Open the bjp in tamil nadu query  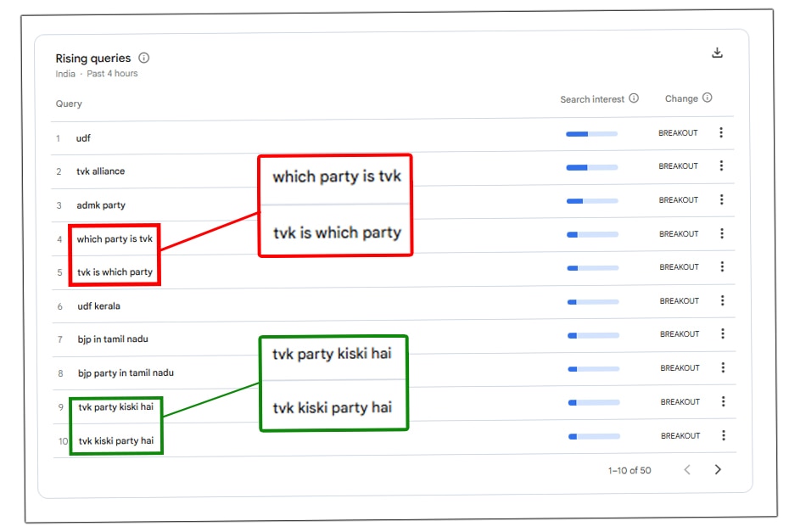click(113, 339)
